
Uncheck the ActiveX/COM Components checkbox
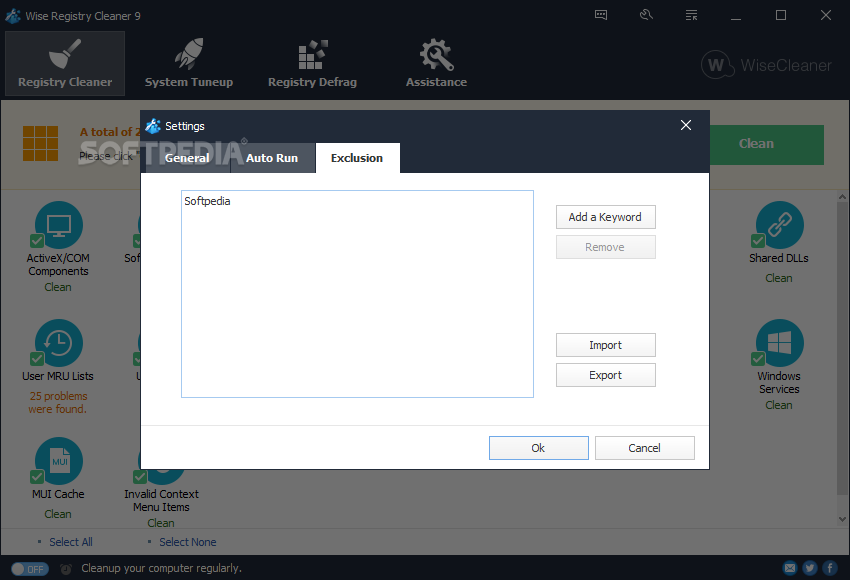point(37,241)
